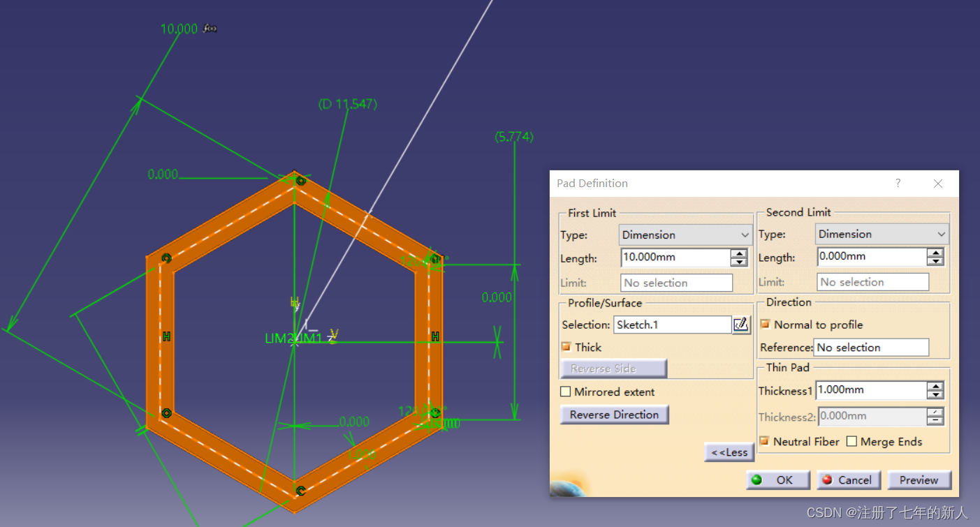Select the D 11.547 dimension label

coord(347,104)
